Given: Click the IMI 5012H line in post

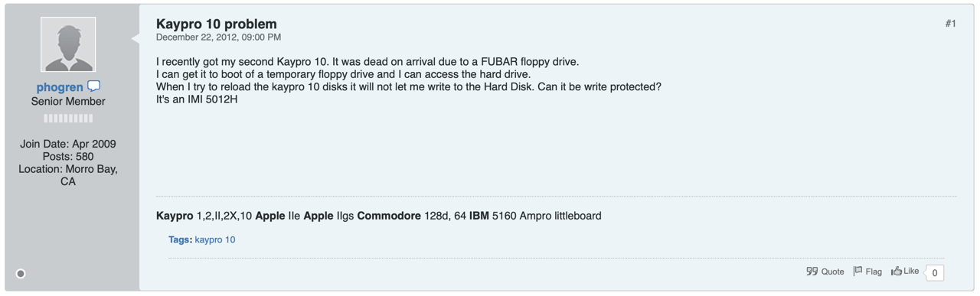Looking at the screenshot, I should pyautogui.click(x=197, y=99).
